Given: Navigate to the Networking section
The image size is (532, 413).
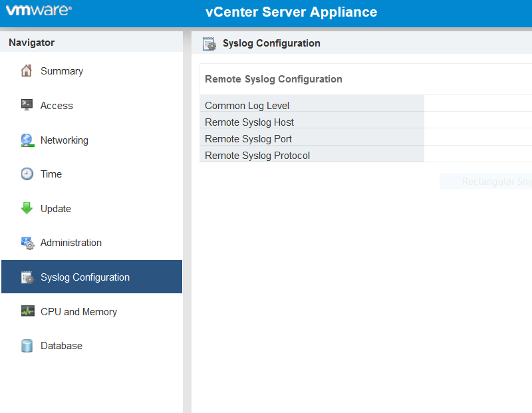Looking at the screenshot, I should pos(66,140).
